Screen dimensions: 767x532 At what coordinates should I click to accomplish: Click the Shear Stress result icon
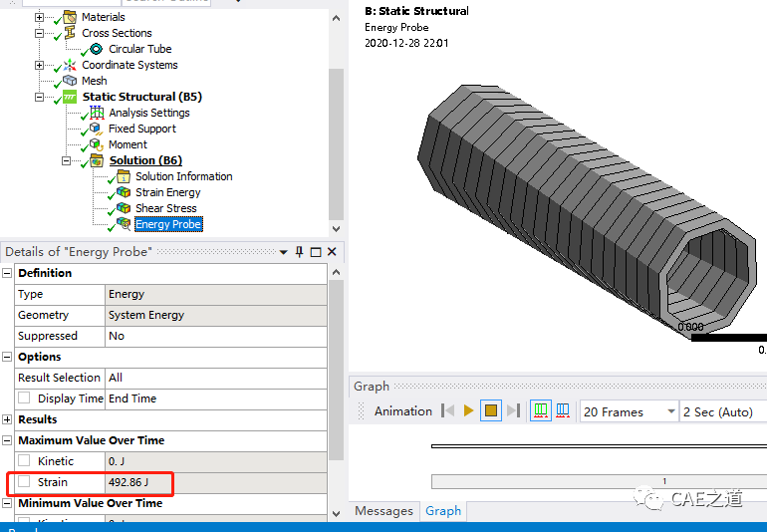(x=124, y=208)
